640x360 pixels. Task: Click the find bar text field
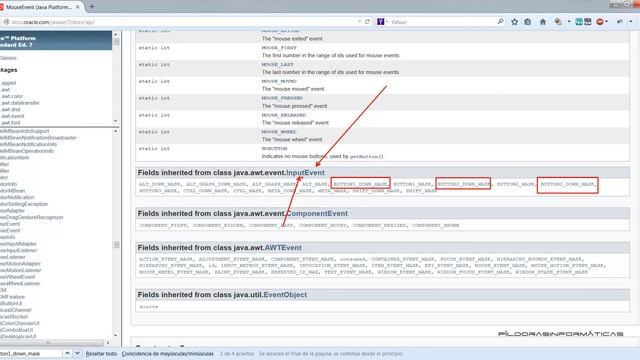coord(31,353)
